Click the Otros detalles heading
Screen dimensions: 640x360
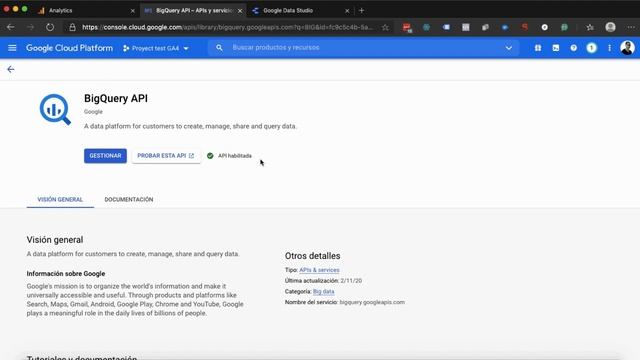click(313, 256)
